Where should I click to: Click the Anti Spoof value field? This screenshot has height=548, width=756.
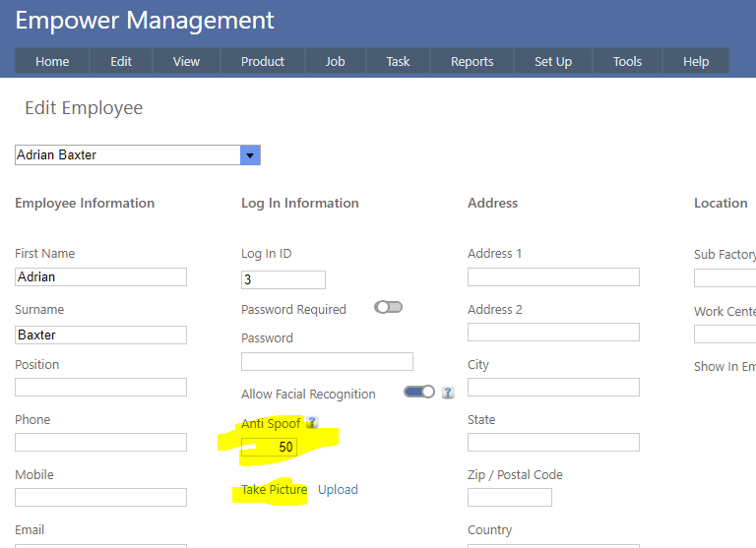tap(269, 448)
